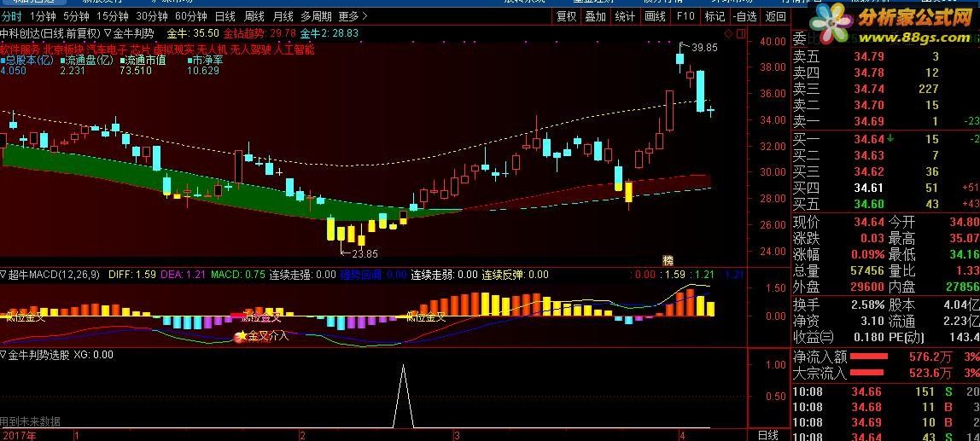Viewport: 980px width, 441px height.
Task: Click the stock title 中科创达(日线,前复权)
Action: (50, 33)
